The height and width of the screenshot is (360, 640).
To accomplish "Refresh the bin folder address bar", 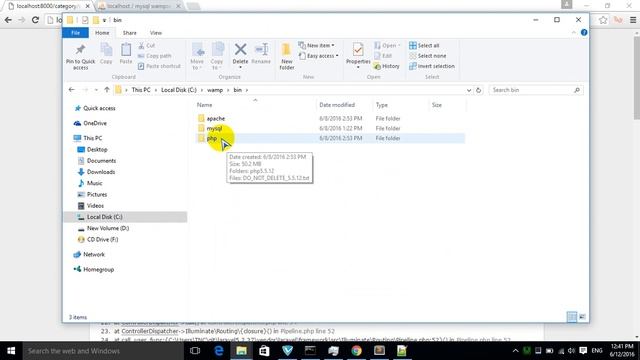I will click(x=479, y=90).
